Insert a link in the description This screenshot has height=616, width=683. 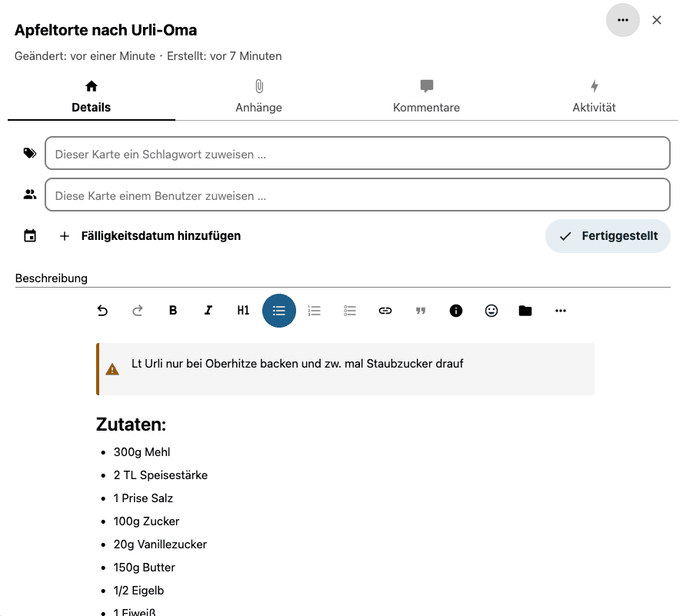click(385, 311)
